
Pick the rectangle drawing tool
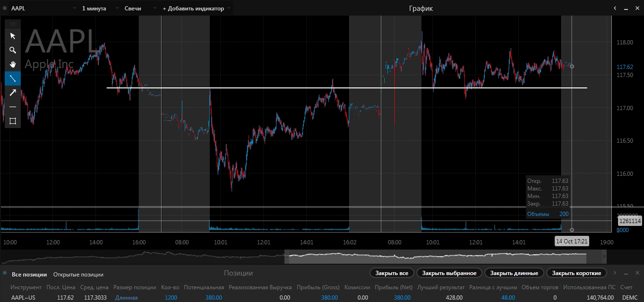(x=13, y=121)
